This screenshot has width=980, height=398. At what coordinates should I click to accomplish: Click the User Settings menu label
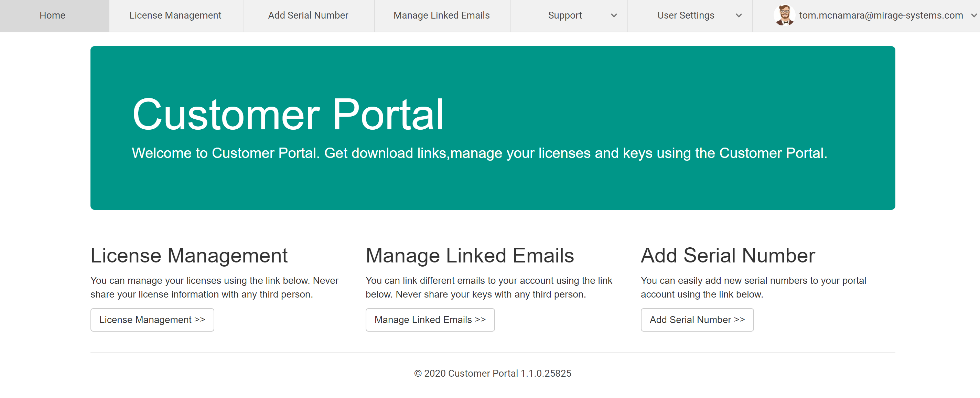tap(686, 15)
